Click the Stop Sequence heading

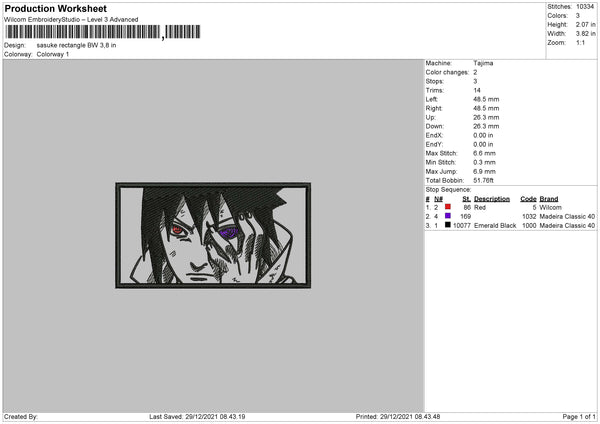(x=448, y=190)
